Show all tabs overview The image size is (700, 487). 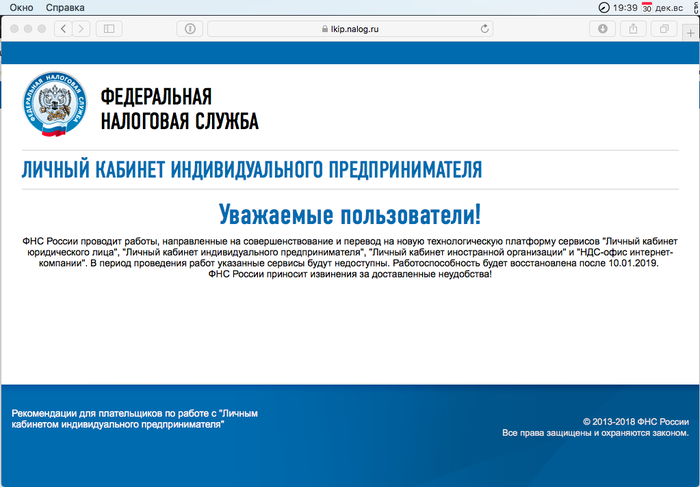coord(664,29)
